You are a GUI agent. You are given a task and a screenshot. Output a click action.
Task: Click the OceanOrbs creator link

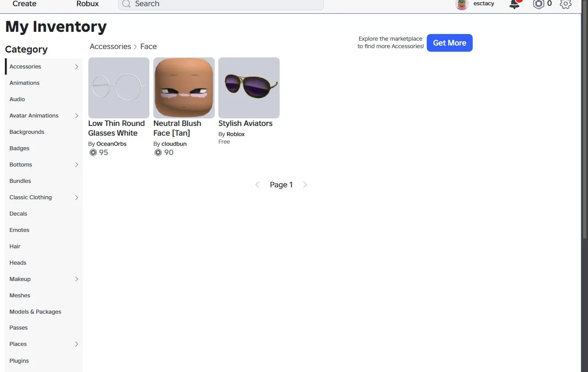click(x=111, y=144)
